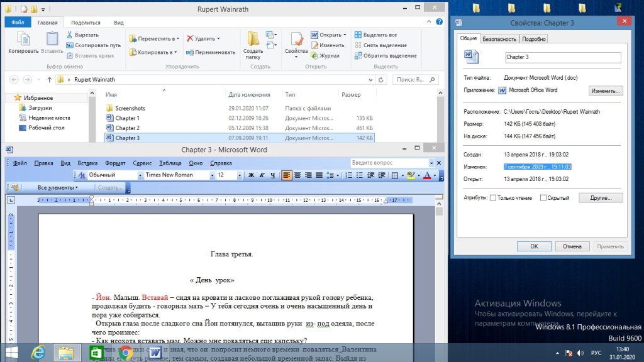
Task: Open Журнал file history in ribbon
Action: click(x=325, y=55)
